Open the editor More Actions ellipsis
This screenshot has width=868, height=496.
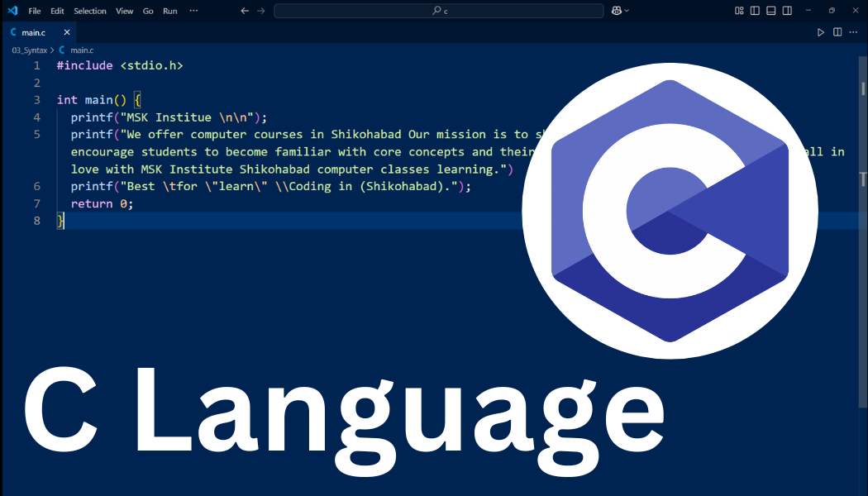[x=853, y=33]
